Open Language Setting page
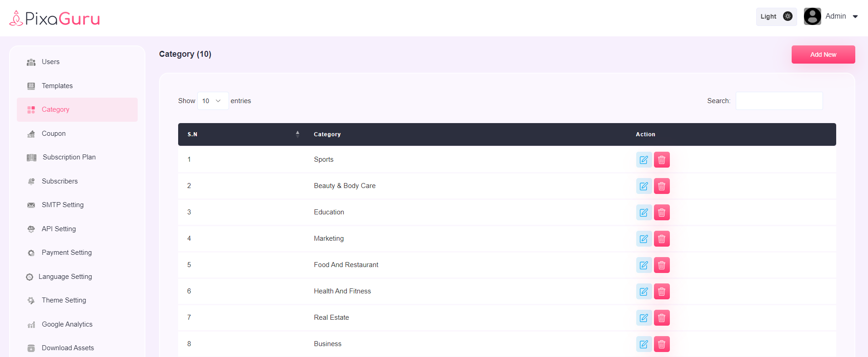The width and height of the screenshot is (868, 357). click(77, 277)
